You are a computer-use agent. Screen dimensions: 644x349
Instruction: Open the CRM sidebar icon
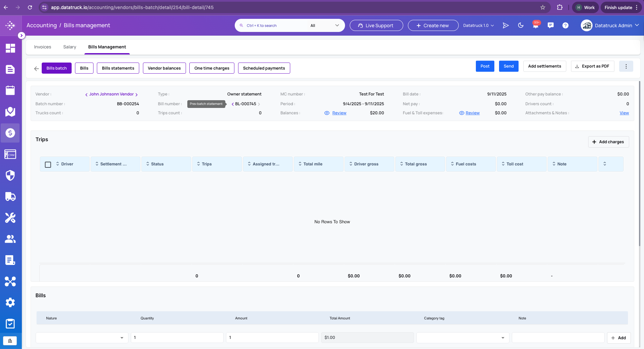click(10, 154)
